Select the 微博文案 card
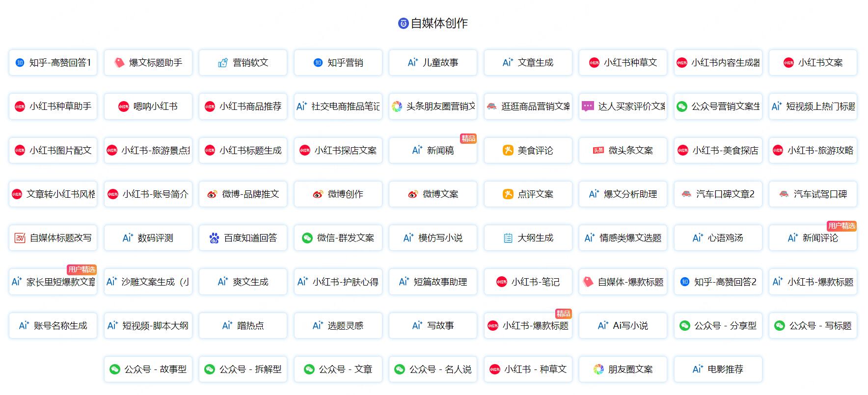This screenshot has width=868, height=395. tap(433, 194)
